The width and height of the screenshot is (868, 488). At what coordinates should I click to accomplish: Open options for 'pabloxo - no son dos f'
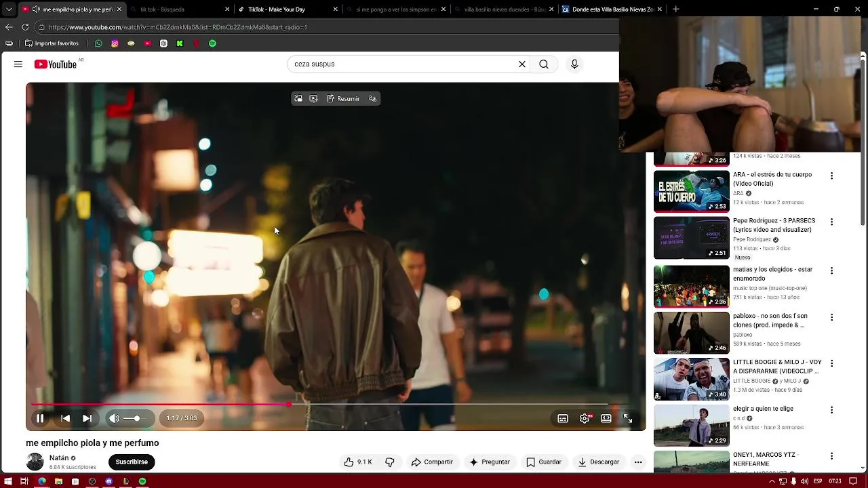pos(831,317)
